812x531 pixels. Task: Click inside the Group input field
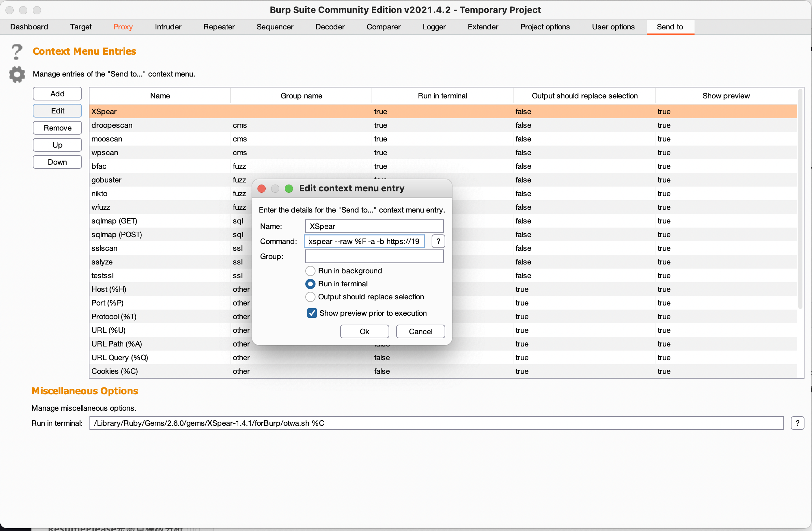click(374, 256)
